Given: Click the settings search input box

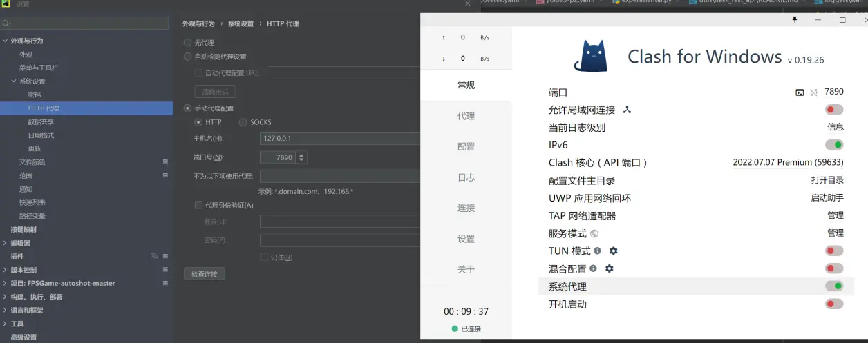Looking at the screenshot, I should [85, 23].
